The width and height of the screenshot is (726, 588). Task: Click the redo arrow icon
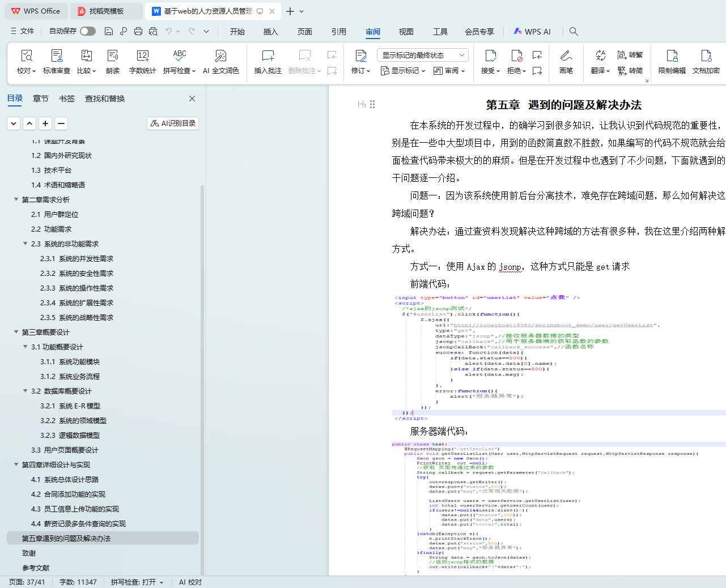192,31
